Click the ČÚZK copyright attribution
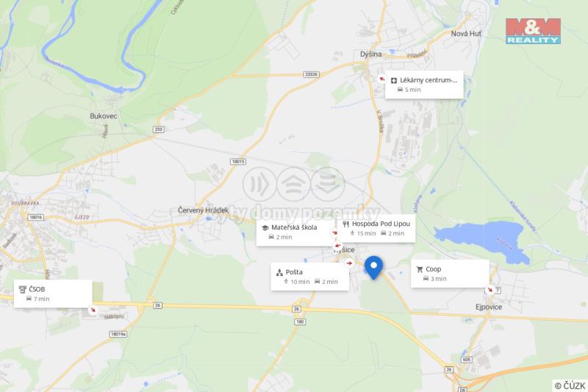Viewport: 588px width, 392px height. click(570, 385)
